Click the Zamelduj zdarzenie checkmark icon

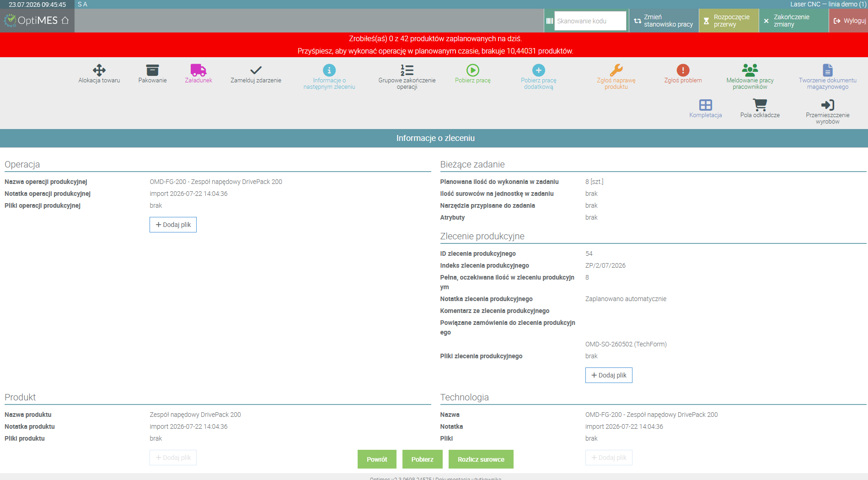click(x=256, y=70)
